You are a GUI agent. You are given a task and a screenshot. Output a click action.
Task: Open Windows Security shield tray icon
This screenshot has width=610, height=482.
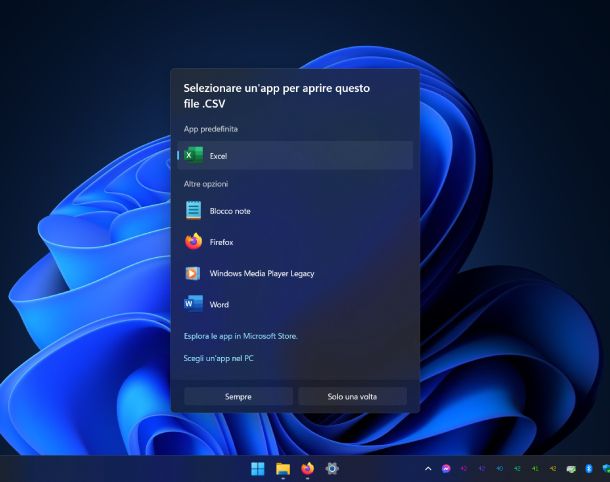pos(605,468)
